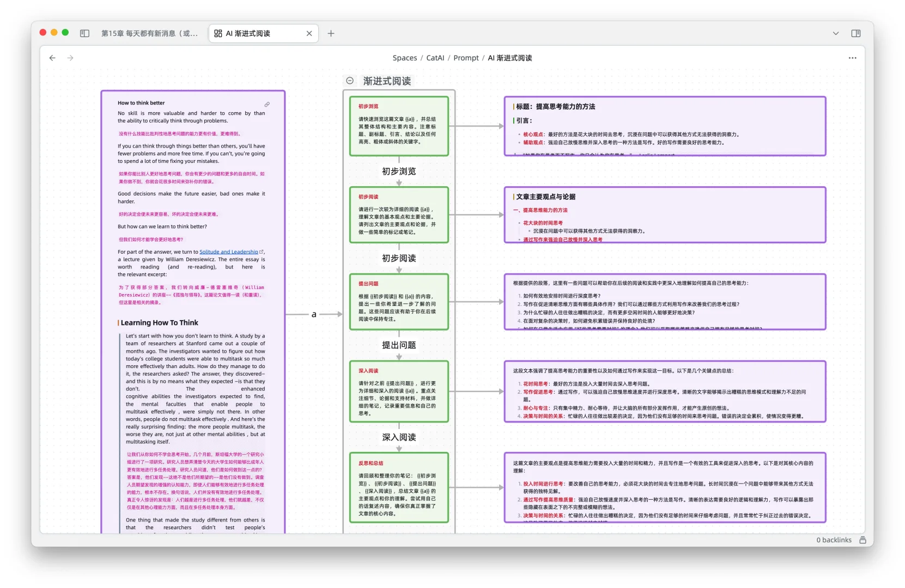Click 'But how can we learn to think better?' paragraph
This screenshot has width=905, height=588.
point(162,226)
